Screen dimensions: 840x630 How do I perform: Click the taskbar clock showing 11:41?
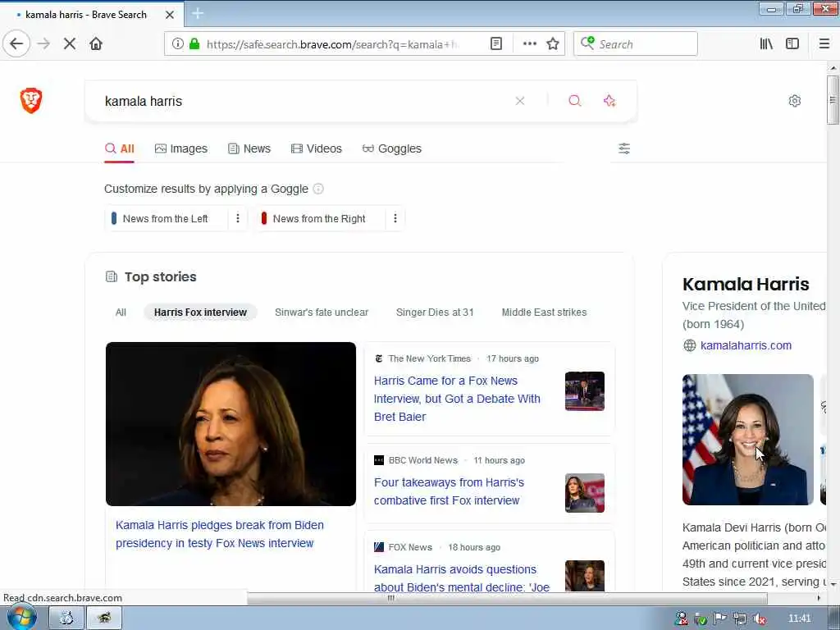click(x=799, y=619)
